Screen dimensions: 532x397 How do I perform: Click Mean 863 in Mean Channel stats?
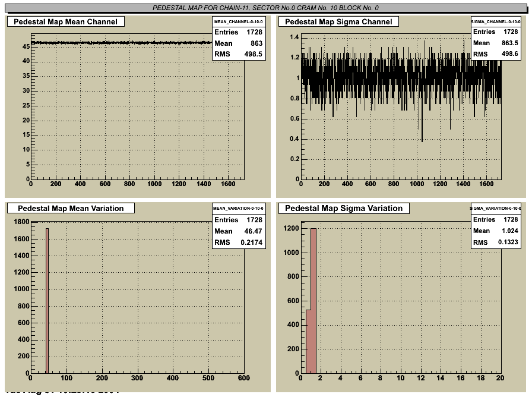[239, 43]
